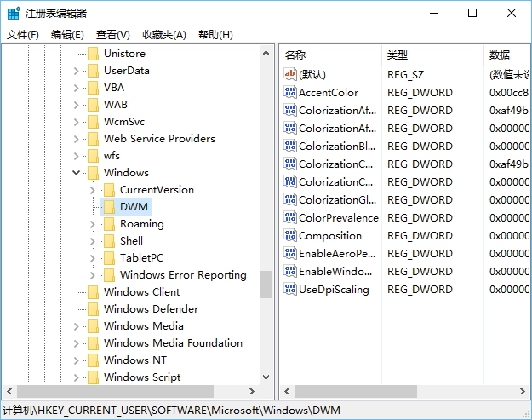The width and height of the screenshot is (532, 420).
Task: Click the Unistore folder icon
Action: (93, 54)
